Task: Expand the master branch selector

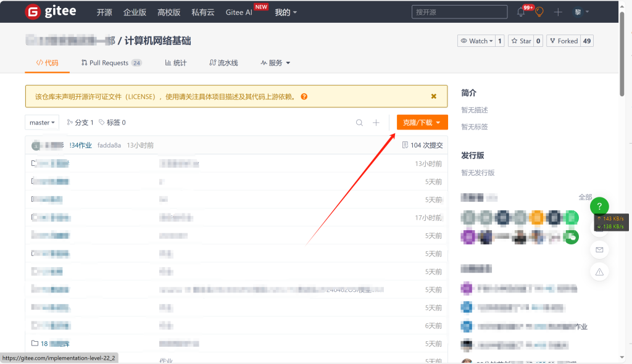Action: click(x=42, y=123)
